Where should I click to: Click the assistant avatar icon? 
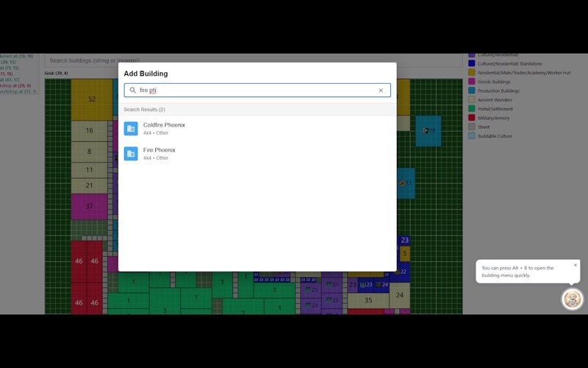573,300
